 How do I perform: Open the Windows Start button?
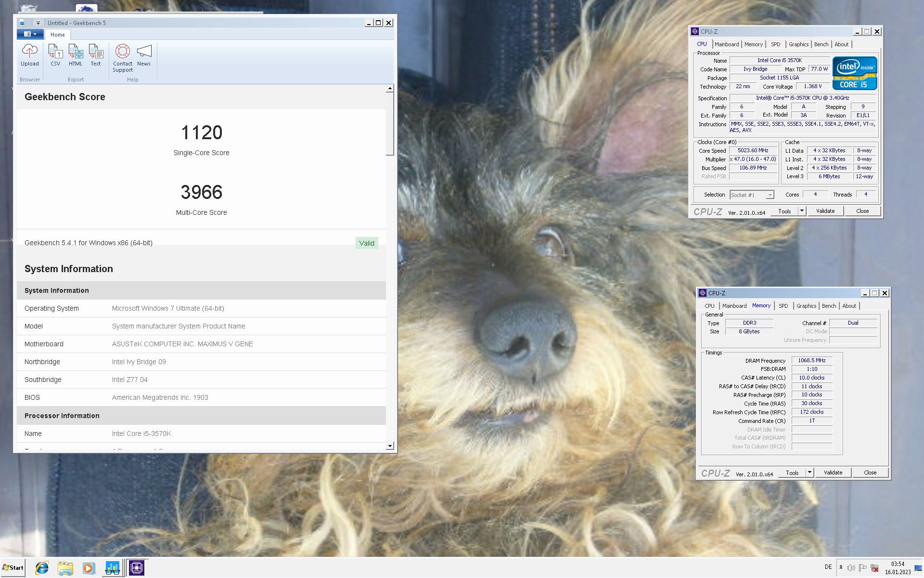tap(13, 568)
